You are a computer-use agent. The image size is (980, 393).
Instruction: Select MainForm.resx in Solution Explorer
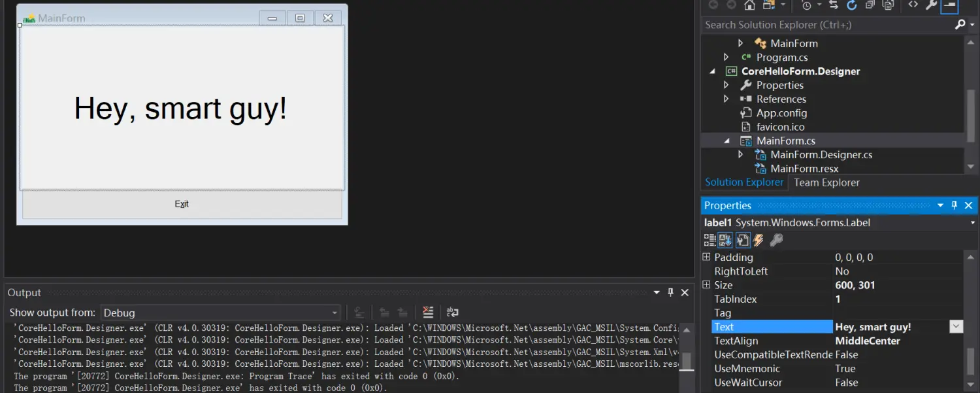(804, 168)
